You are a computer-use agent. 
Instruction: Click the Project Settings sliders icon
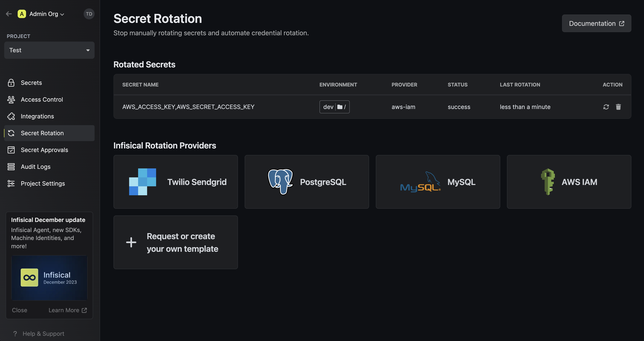tap(11, 184)
